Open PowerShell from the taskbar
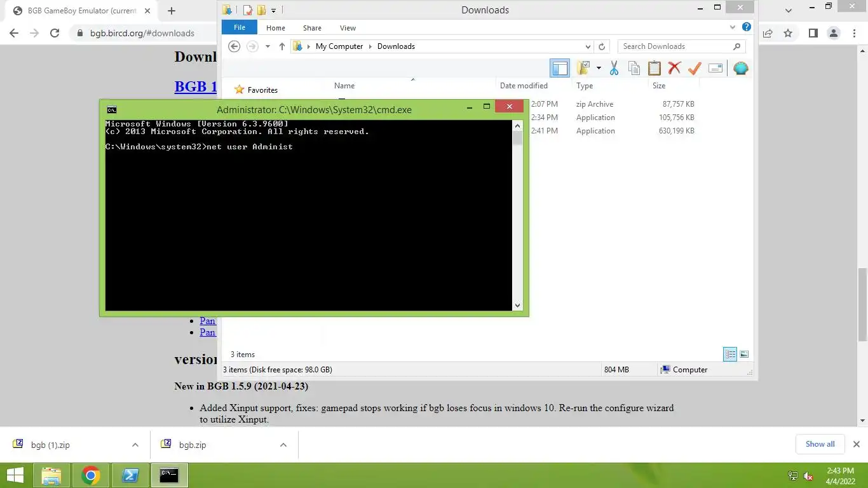Image resolution: width=868 pixels, height=488 pixels. coord(130,475)
